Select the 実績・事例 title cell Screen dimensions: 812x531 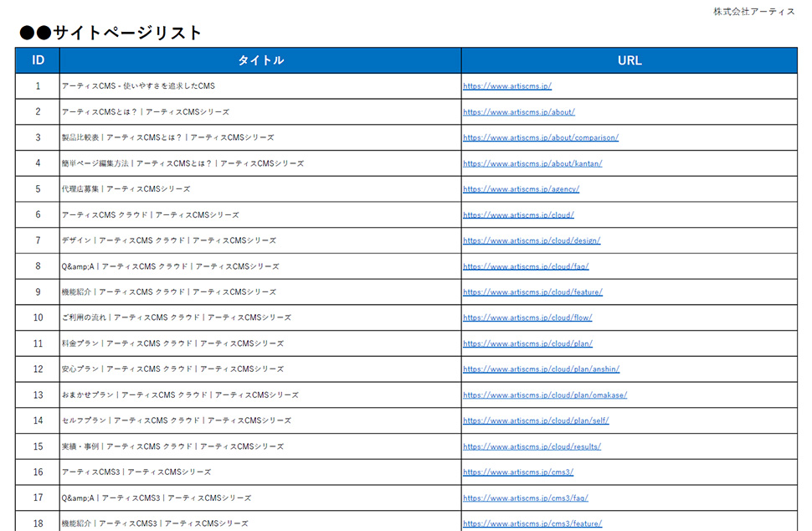[260, 446]
